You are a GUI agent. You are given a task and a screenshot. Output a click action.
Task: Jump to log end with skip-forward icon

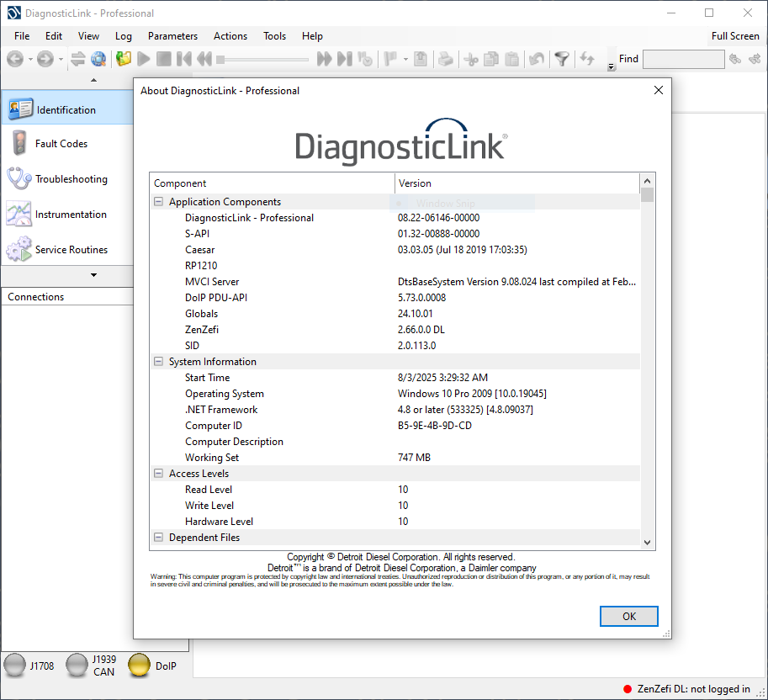[344, 59]
